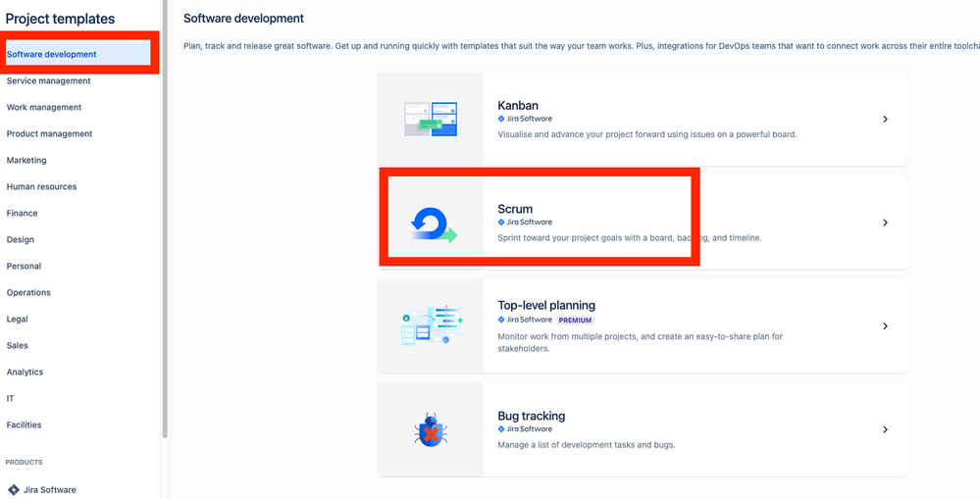Expand Bug tracking card chevron

pyautogui.click(x=885, y=429)
